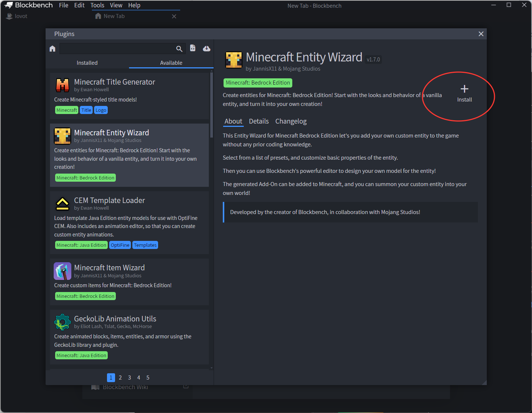Switch to the Installed tab
532x413 pixels.
[x=87, y=63]
